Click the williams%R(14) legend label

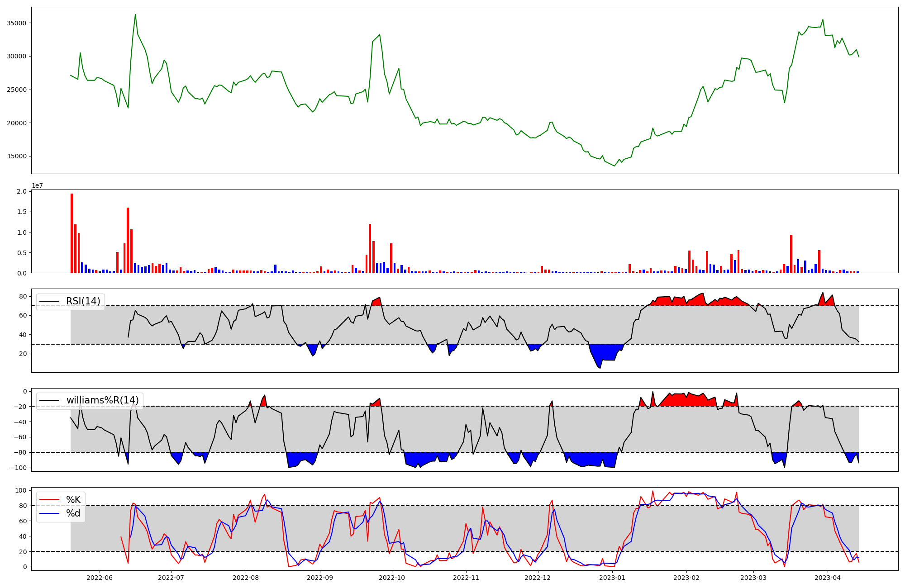[x=102, y=400]
